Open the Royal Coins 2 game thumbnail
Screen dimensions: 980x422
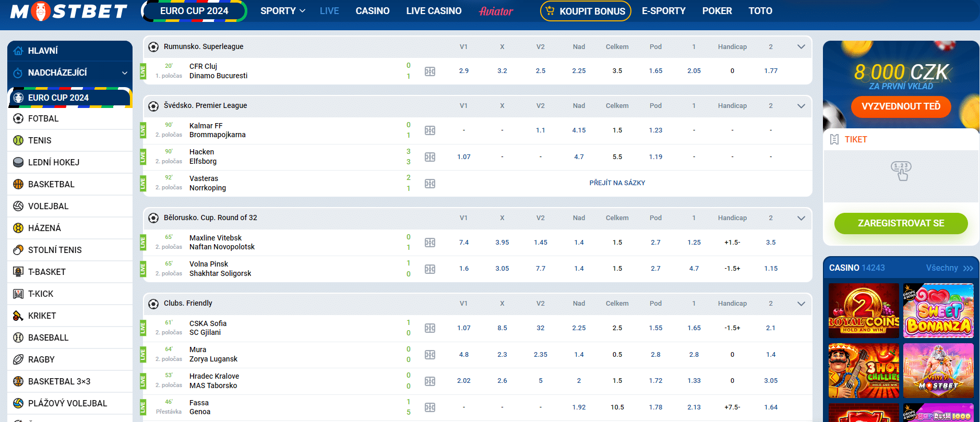tap(864, 311)
